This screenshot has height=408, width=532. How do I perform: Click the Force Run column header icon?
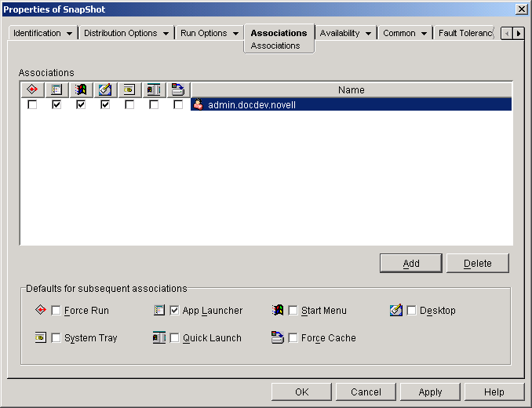(32, 90)
